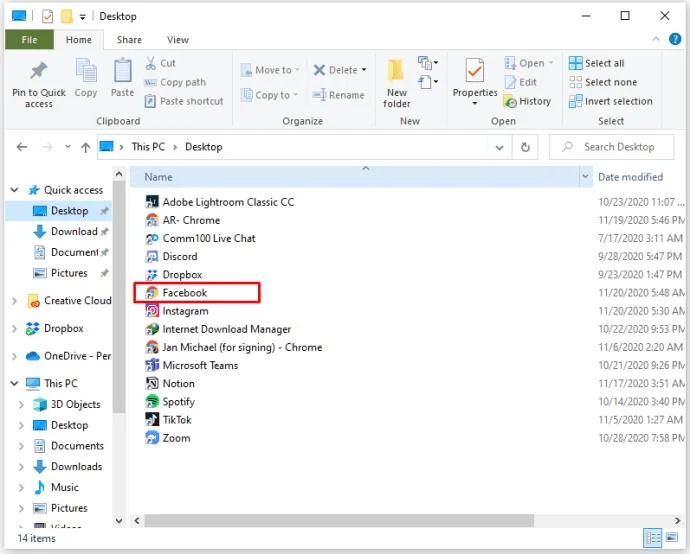This screenshot has width=690, height=554.
Task: Click the Rename ribbon button
Action: point(338,95)
